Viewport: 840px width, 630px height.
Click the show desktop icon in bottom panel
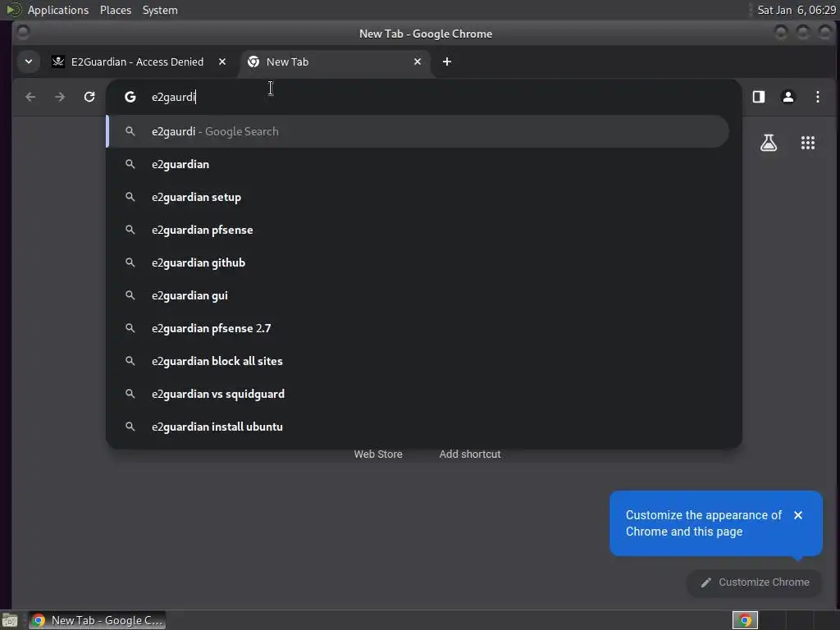(x=10, y=620)
